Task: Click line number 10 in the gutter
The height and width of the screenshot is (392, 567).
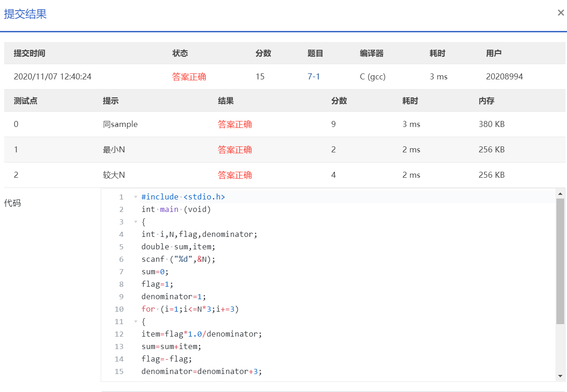Action: click(x=119, y=309)
